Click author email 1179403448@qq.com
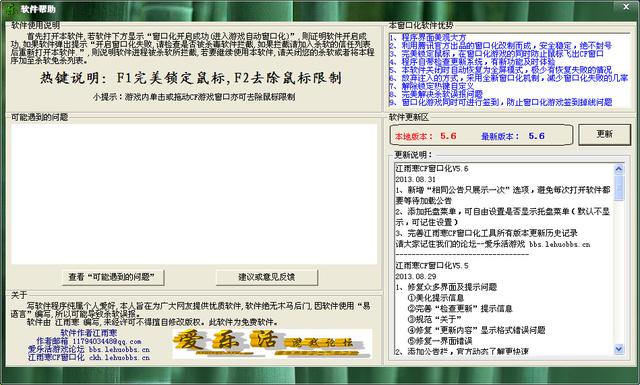Screen dimensions: 640x385 point(107,341)
